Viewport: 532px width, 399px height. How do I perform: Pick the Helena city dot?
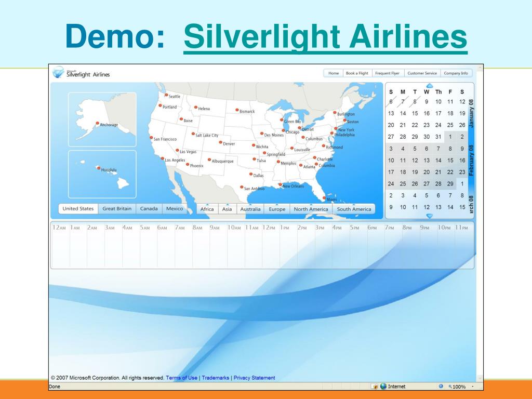click(x=196, y=108)
